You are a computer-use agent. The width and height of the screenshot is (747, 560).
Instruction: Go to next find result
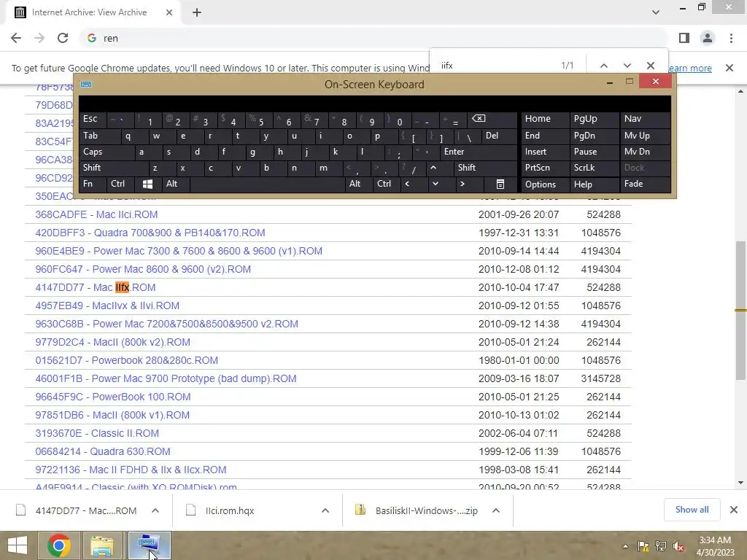coord(627,66)
